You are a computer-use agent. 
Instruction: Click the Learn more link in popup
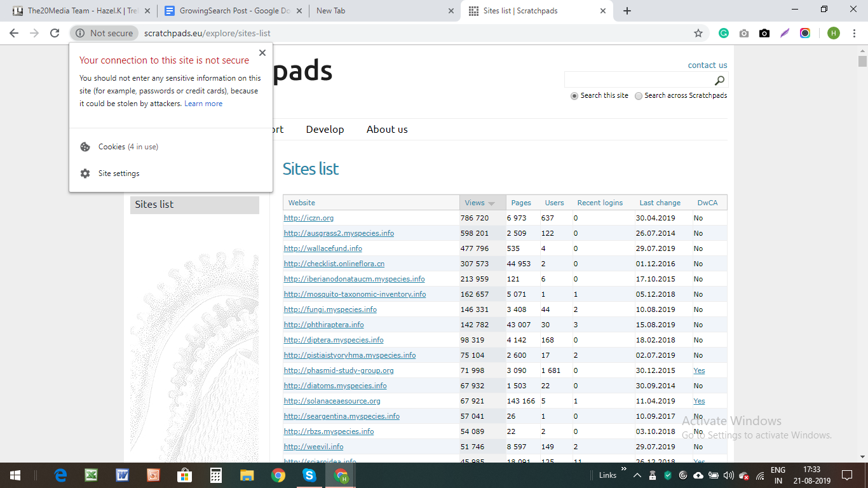pos(203,104)
